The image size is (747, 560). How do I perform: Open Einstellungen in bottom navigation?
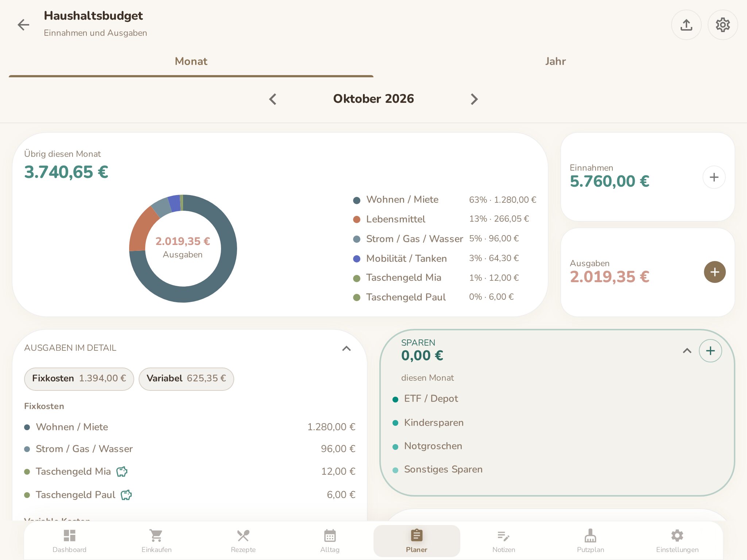[x=677, y=541]
